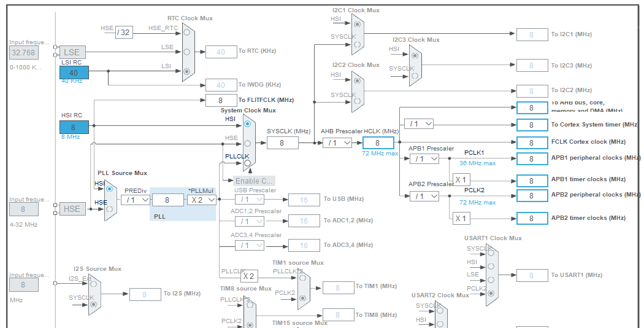Screen dimensions: 644x328
Task: Choose HSE in the PLL Source Mux
Action: point(110,209)
